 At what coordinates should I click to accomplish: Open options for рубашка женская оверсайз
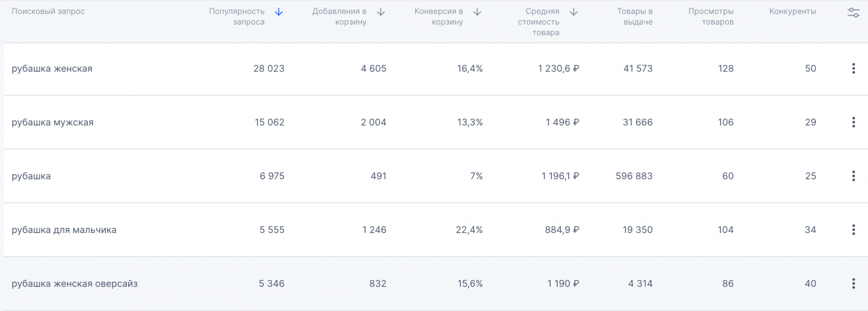(853, 283)
